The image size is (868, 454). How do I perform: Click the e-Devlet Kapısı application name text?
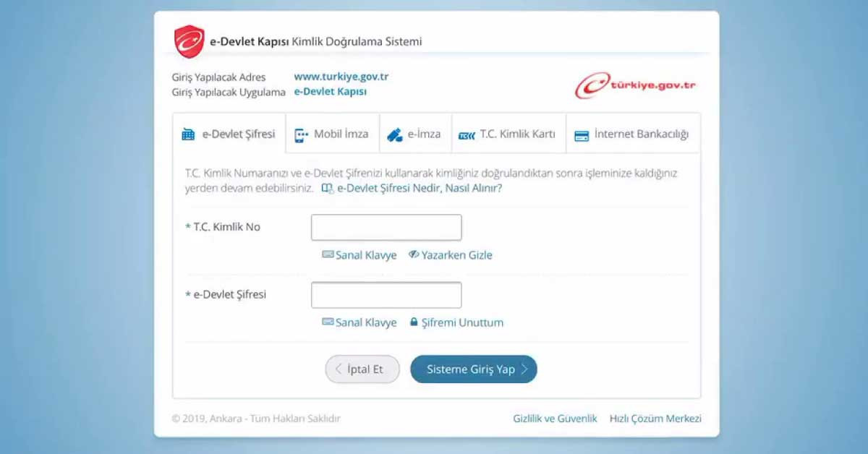click(x=330, y=92)
